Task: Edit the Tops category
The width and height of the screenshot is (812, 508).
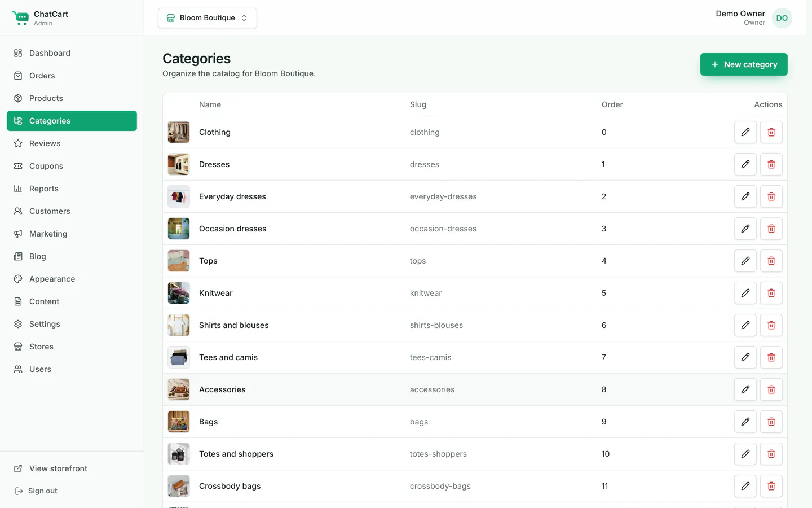Action: [x=745, y=261]
